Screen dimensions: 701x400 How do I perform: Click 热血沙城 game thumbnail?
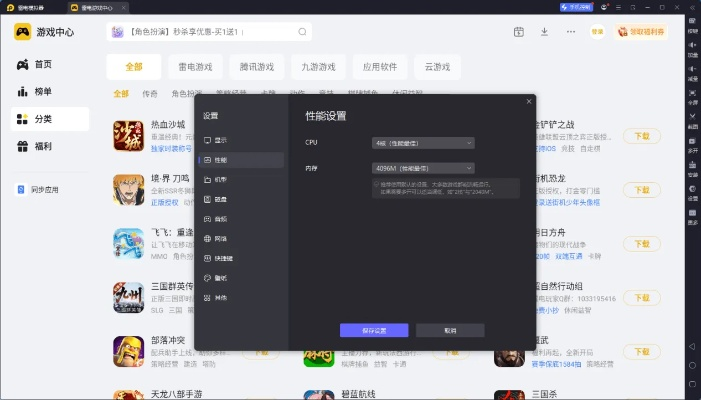tap(128, 136)
